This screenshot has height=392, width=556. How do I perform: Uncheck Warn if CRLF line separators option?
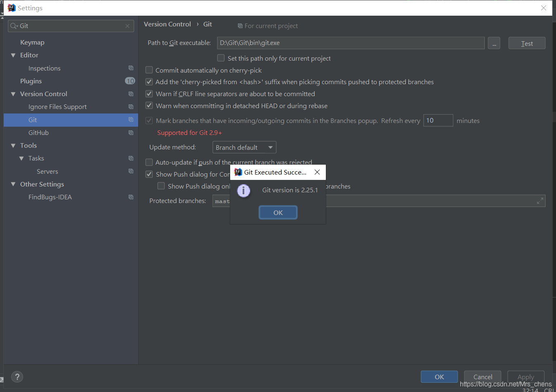(x=149, y=94)
